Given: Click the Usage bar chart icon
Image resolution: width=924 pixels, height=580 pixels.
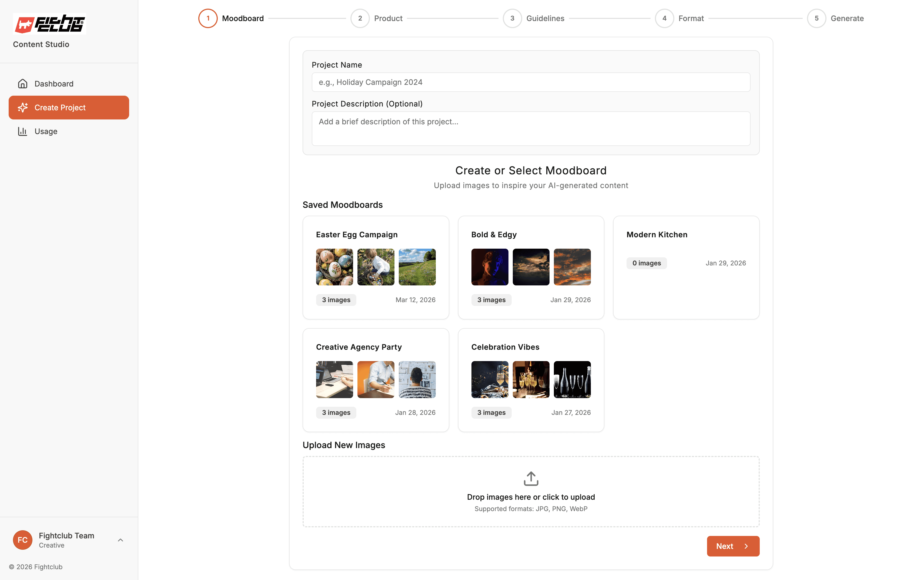Looking at the screenshot, I should [23, 131].
